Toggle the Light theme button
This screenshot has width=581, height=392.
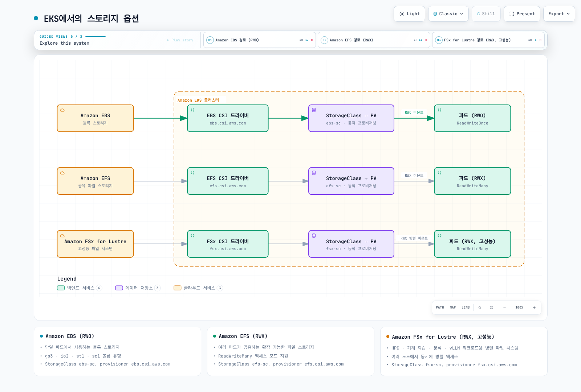(409, 14)
